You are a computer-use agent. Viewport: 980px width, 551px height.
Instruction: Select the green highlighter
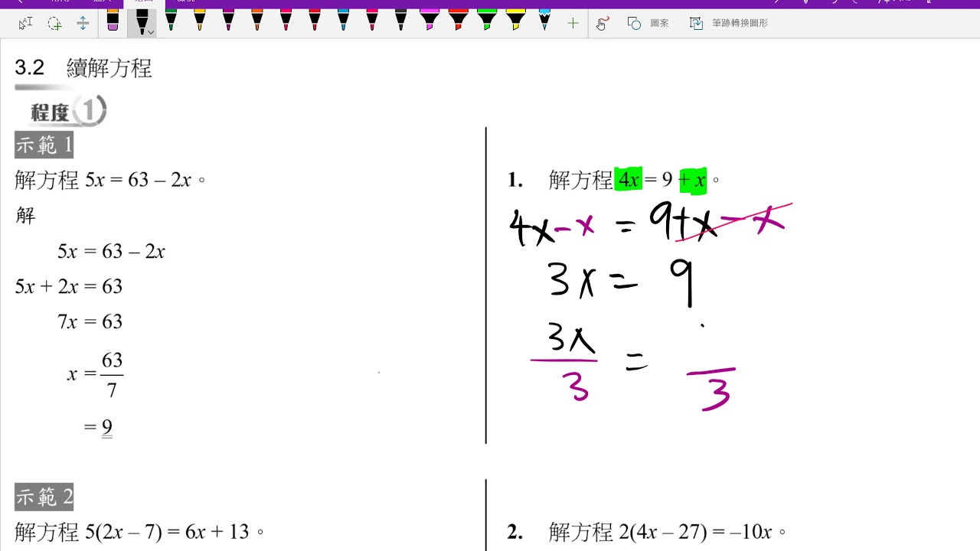[x=487, y=19]
